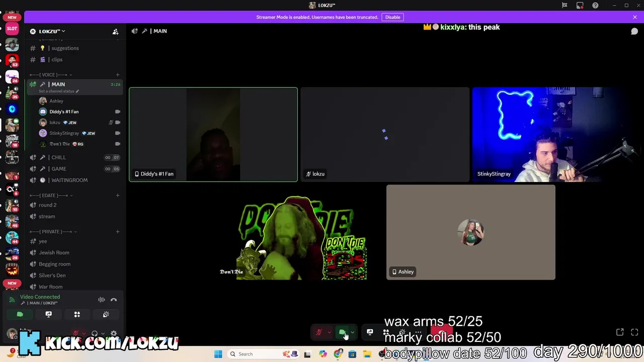
Task: Pop out the call window
Action: (620, 332)
